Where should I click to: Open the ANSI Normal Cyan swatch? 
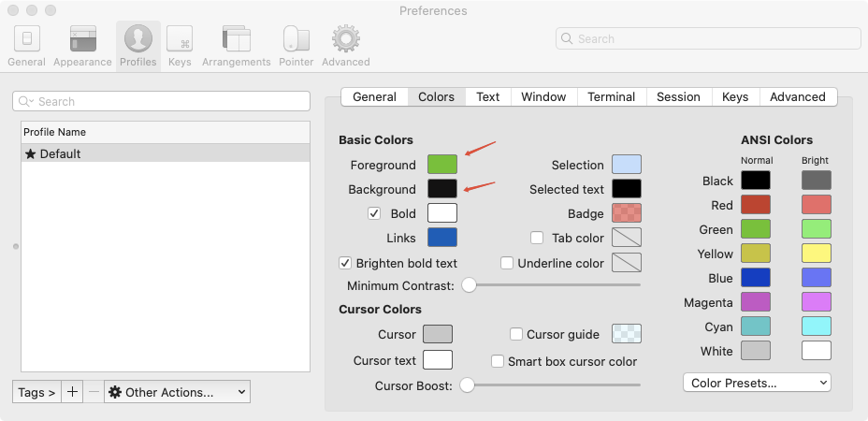click(756, 327)
